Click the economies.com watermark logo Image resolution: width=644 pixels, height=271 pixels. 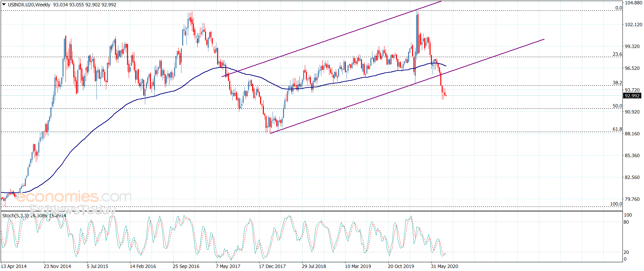click(x=74, y=197)
